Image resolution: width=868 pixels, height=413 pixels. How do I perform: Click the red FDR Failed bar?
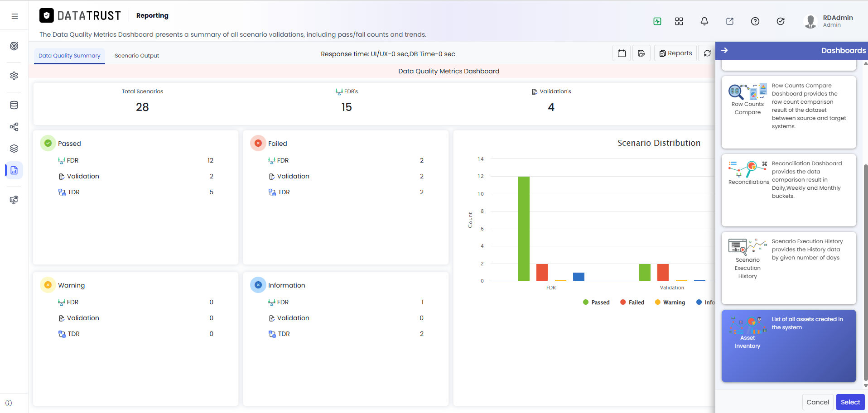tap(542, 272)
